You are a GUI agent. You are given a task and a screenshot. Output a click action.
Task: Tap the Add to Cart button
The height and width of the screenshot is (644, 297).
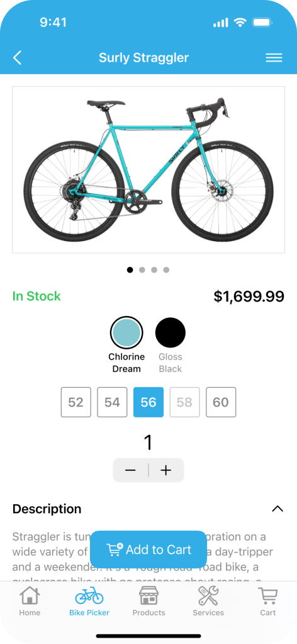(148, 550)
